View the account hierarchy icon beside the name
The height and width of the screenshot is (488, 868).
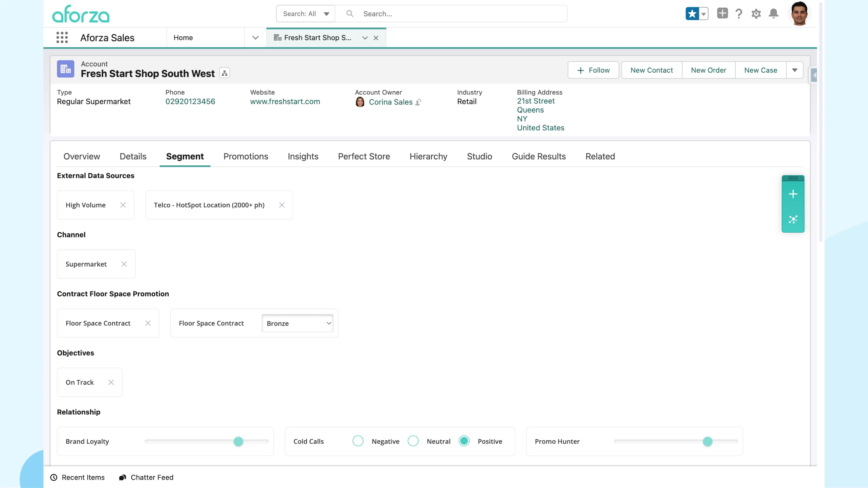coord(224,73)
